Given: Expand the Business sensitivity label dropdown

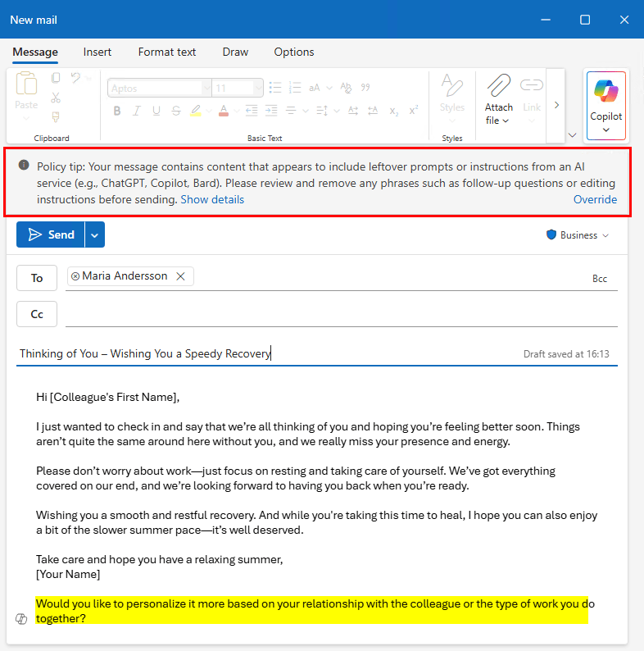Looking at the screenshot, I should (x=578, y=235).
